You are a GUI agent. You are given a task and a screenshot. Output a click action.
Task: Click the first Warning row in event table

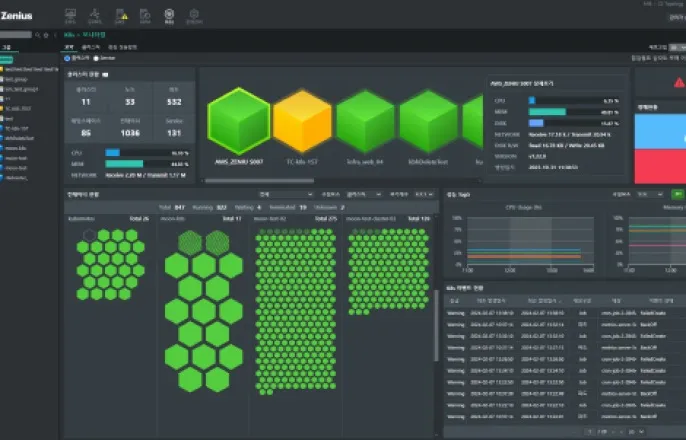(564, 313)
